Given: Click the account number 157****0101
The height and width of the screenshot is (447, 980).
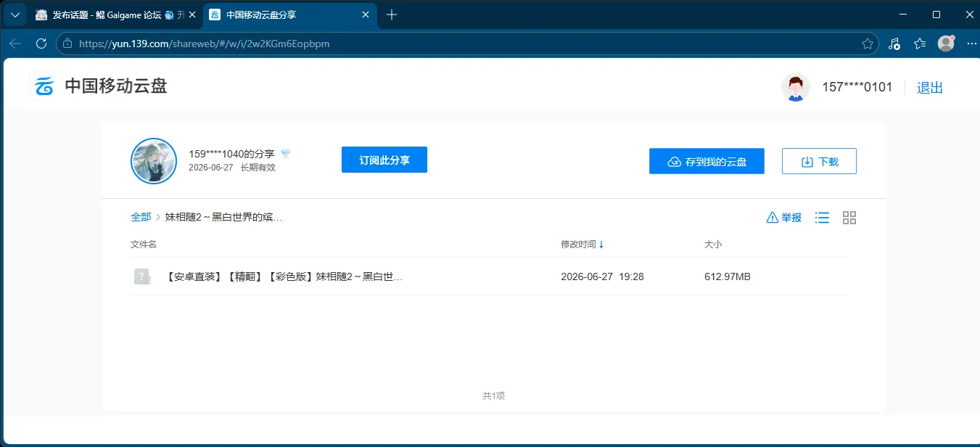Looking at the screenshot, I should (x=857, y=88).
